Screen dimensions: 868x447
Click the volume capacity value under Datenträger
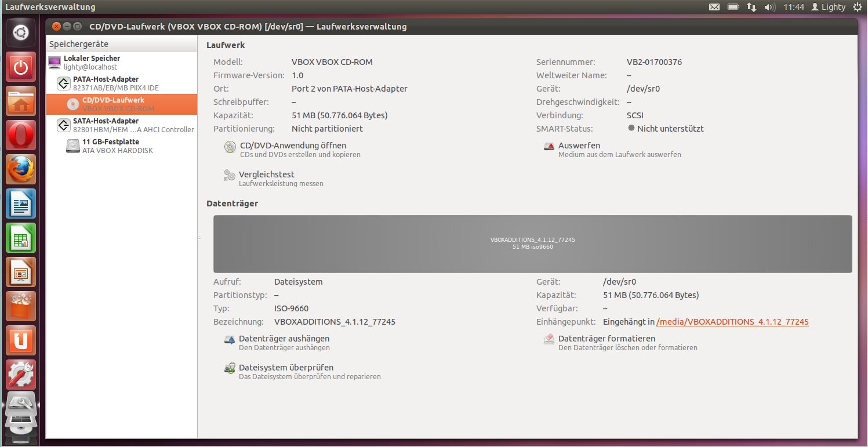click(651, 295)
